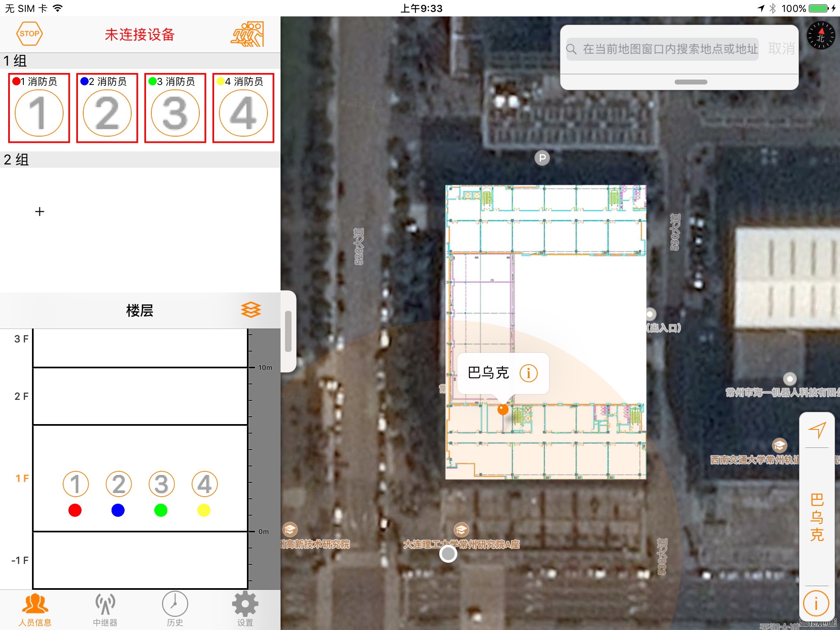Select firefighter 2 card in group 1

107,108
